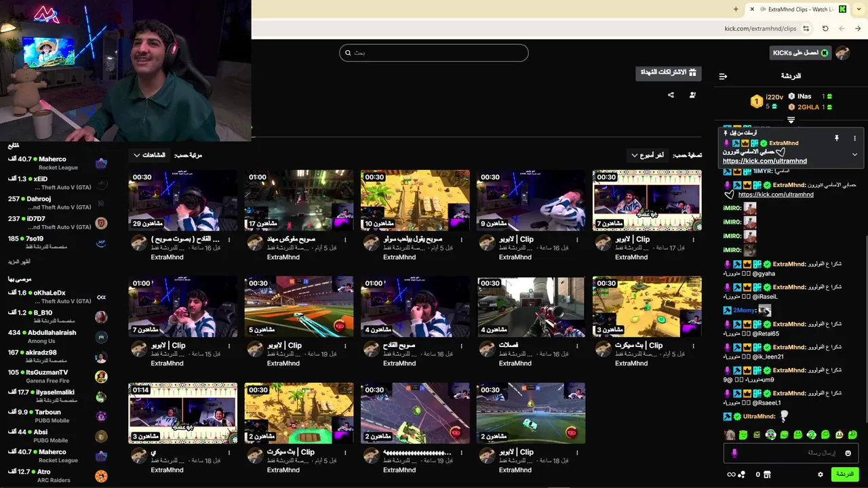Viewport: 868px width, 488px height.
Task: Collapse the chat panel with arrow icon
Action: tap(723, 76)
